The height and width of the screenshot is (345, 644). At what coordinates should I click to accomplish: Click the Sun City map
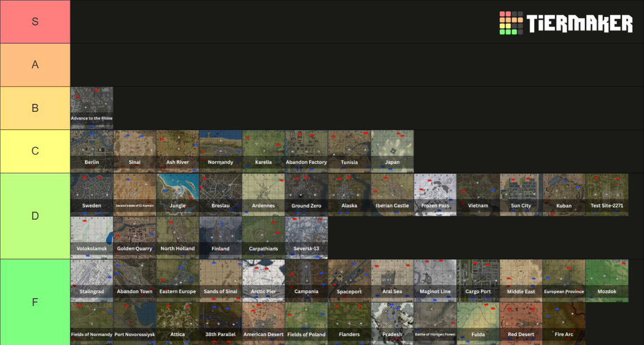tap(521, 195)
